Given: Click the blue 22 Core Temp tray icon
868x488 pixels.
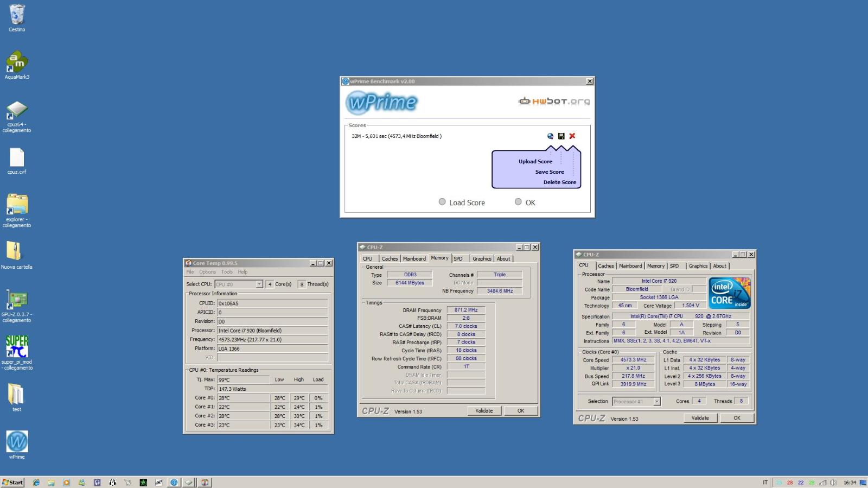Looking at the screenshot, I should pos(801,483).
